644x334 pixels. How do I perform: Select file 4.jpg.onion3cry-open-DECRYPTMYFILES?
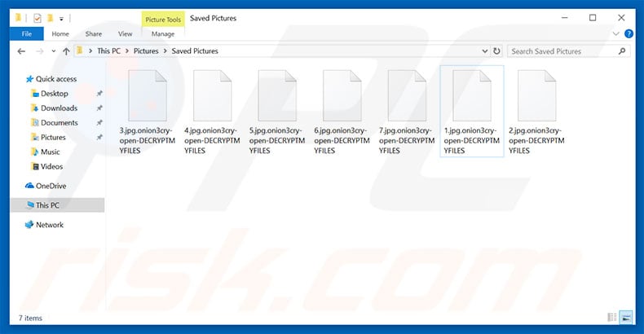[x=212, y=111]
